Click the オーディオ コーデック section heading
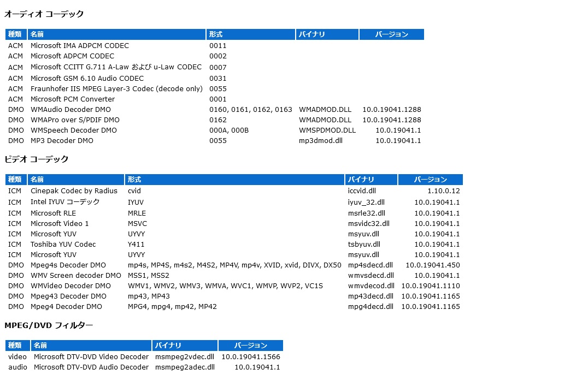The image size is (588, 381). [44, 14]
